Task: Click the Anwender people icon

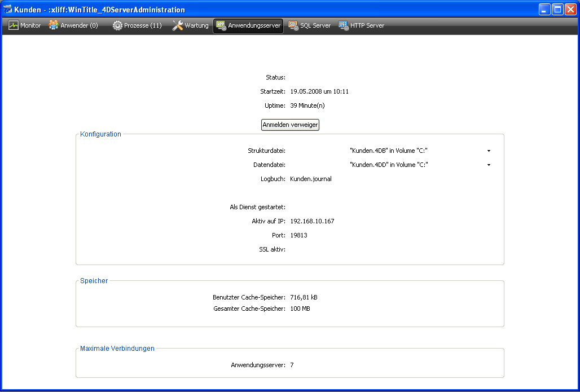Action: tap(54, 25)
